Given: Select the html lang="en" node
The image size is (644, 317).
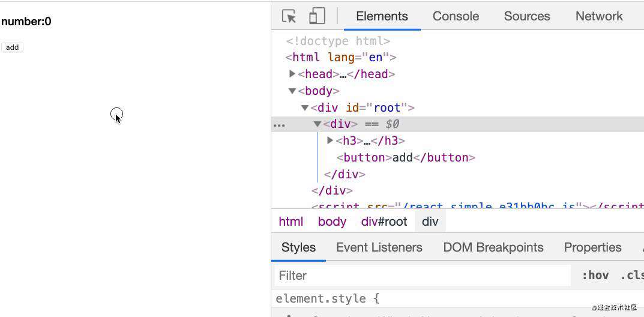Looking at the screenshot, I should (x=341, y=58).
